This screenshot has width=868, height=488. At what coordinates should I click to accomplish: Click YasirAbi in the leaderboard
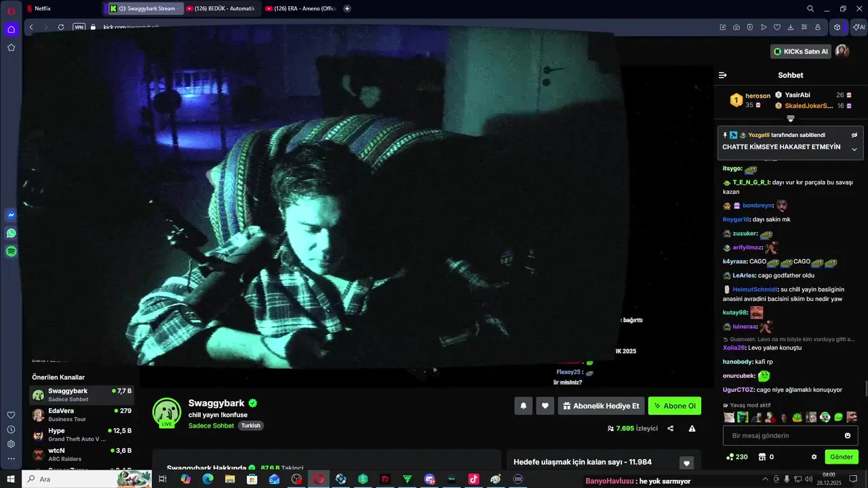point(797,95)
